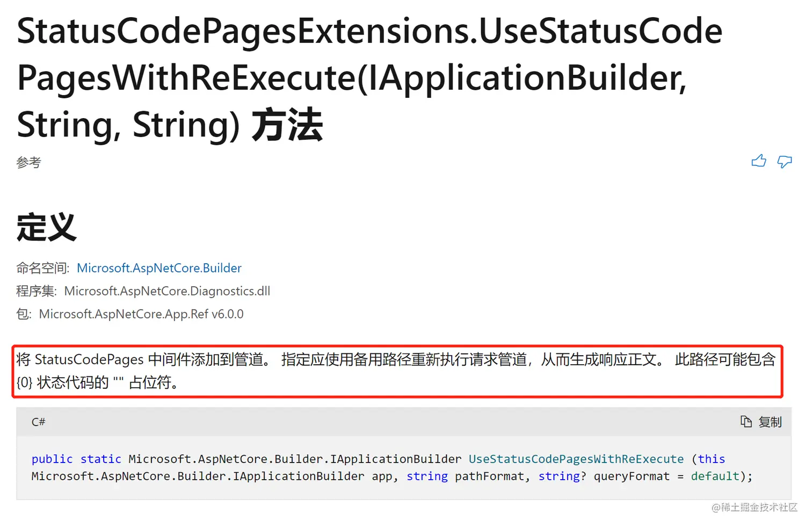This screenshot has width=812, height=527.
Task: Click the Microsoft.AspNetCore.Diagnostics.dll assembly text
Action: tap(167, 291)
